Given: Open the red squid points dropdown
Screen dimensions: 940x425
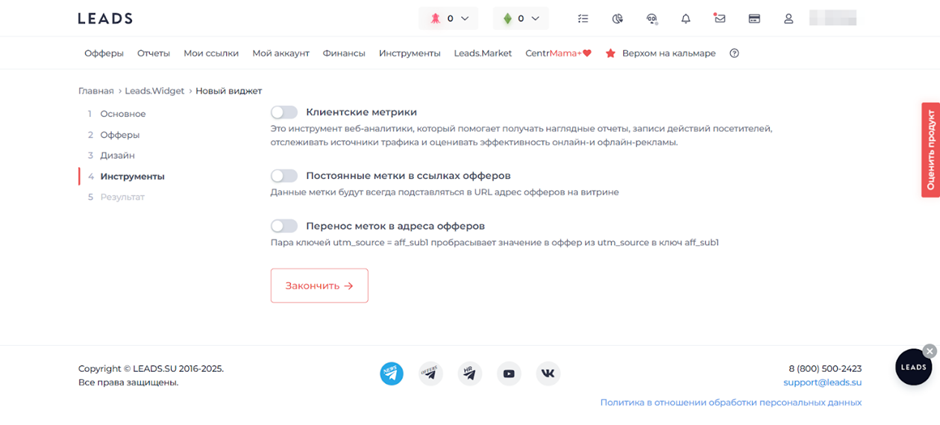Looking at the screenshot, I should (x=448, y=19).
